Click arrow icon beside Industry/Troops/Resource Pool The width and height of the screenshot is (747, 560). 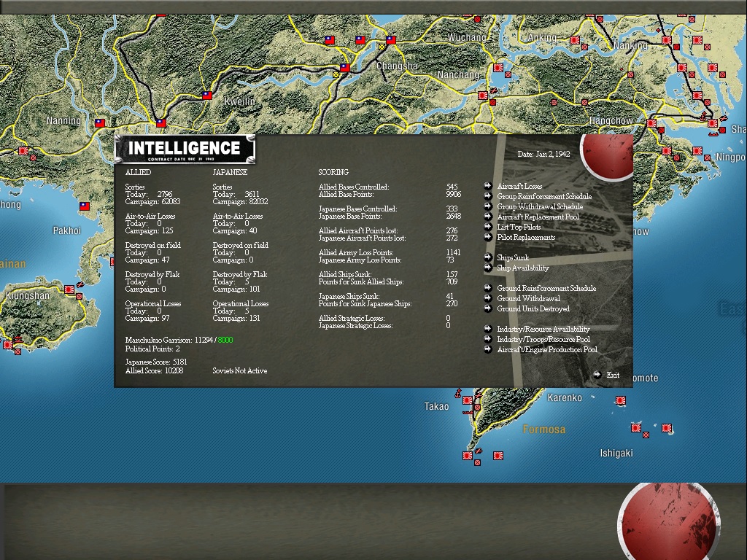[488, 339]
